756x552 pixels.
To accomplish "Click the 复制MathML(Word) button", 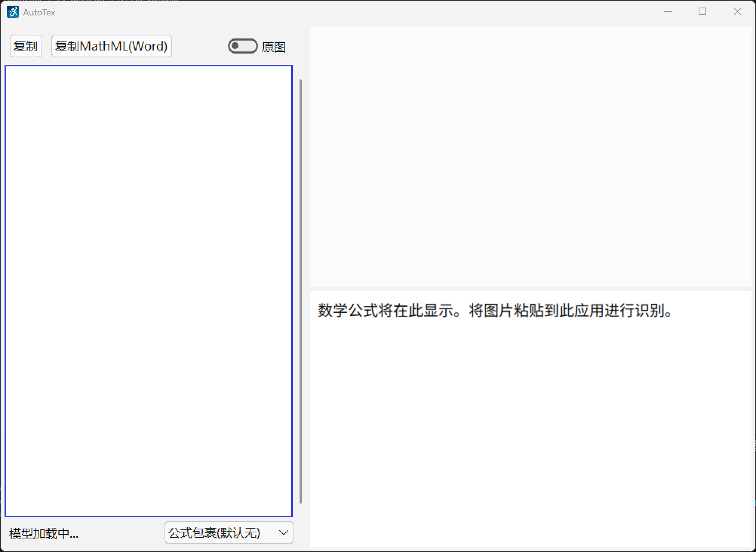I will point(111,46).
